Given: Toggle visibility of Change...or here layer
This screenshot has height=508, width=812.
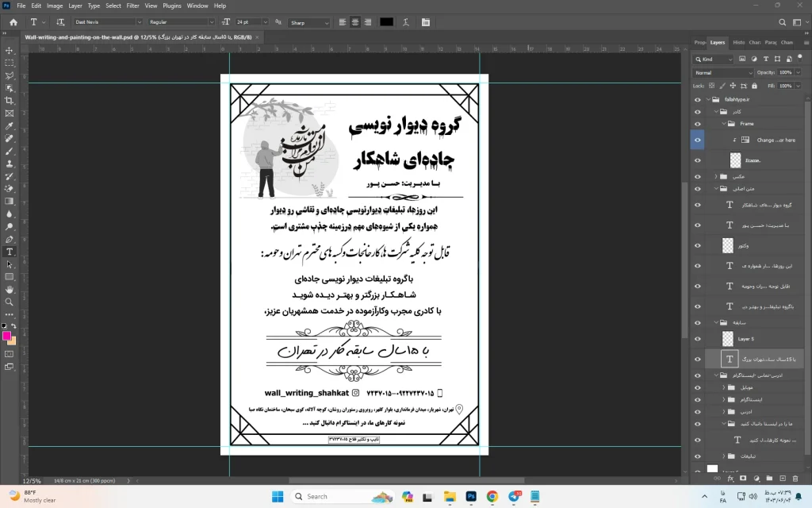Looking at the screenshot, I should pyautogui.click(x=698, y=140).
